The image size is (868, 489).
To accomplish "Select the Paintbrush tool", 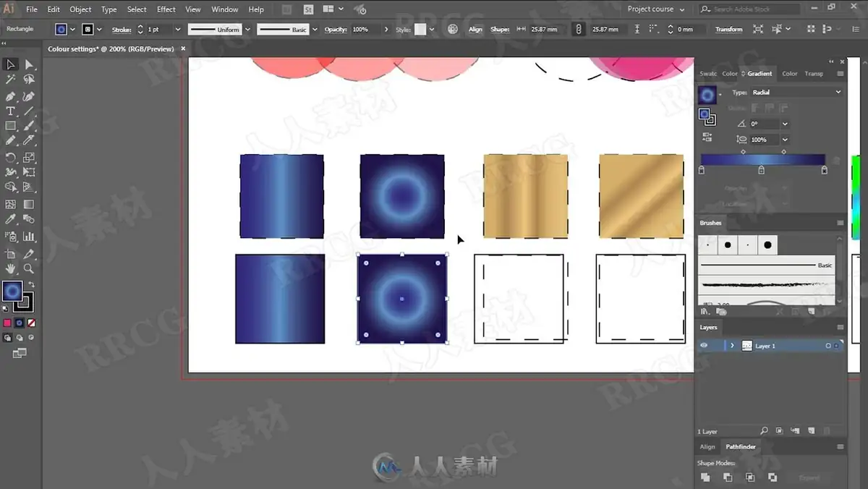I will click(29, 126).
